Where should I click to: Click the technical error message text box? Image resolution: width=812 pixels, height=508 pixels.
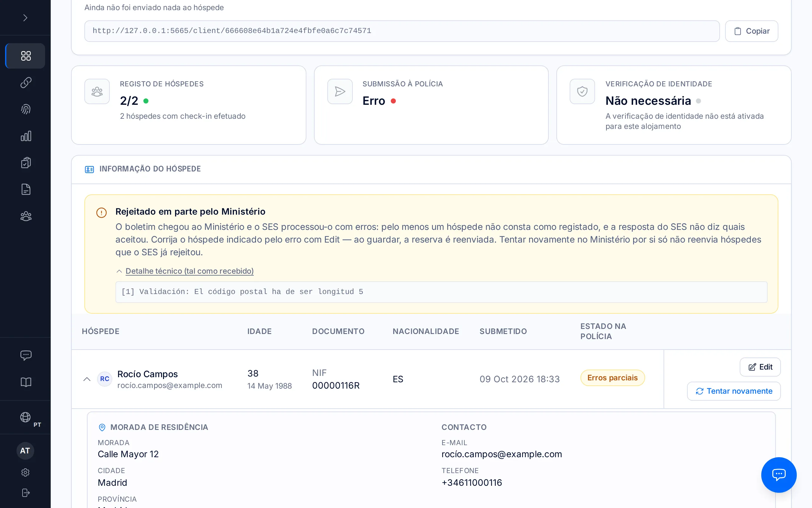coord(441,292)
